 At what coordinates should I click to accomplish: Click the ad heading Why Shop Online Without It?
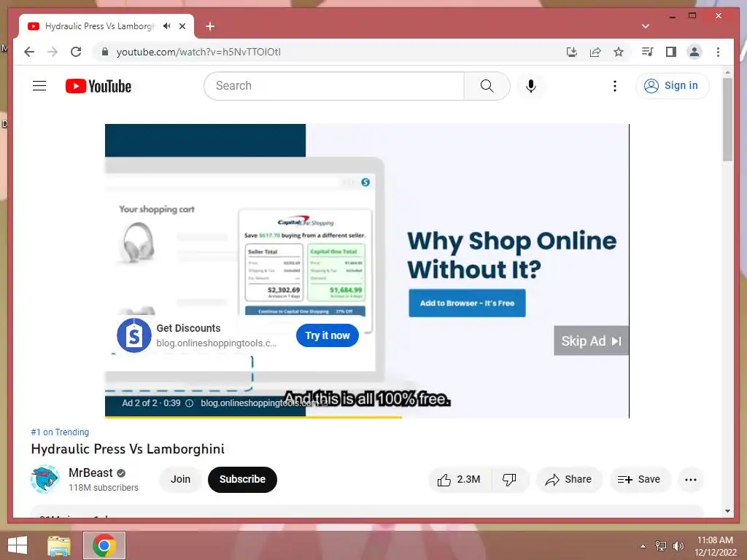point(512,255)
